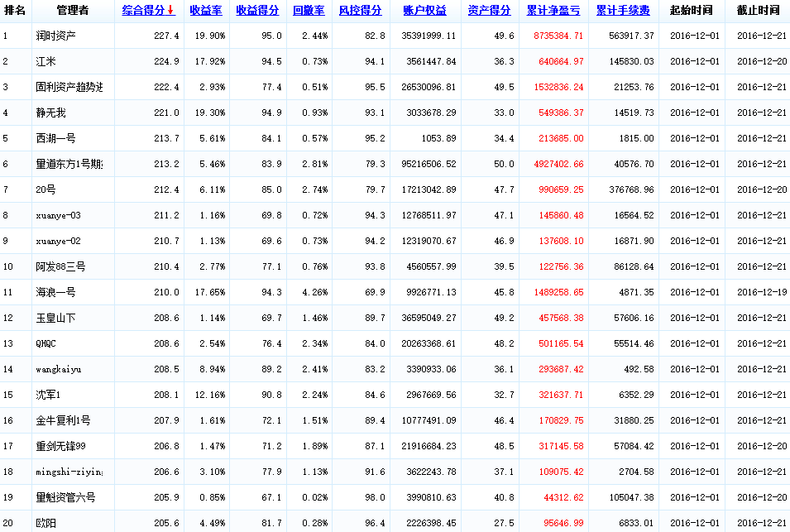Select manager name 重剑无锋99
This screenshot has width=790, height=532.
pyautogui.click(x=60, y=446)
